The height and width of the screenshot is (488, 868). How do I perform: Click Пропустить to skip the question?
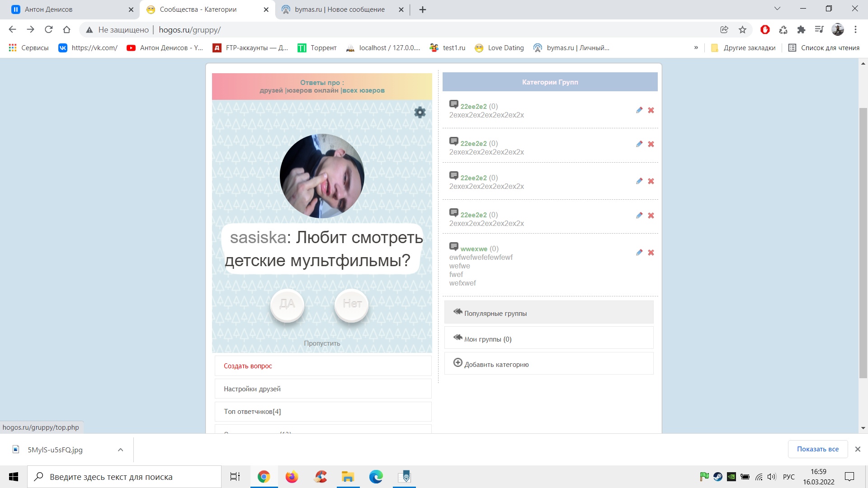click(x=322, y=343)
